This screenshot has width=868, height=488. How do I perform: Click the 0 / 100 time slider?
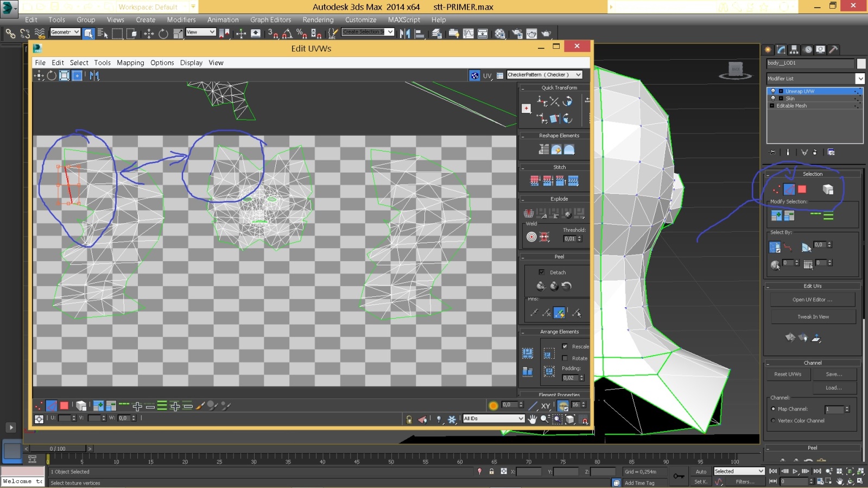coord(58,448)
